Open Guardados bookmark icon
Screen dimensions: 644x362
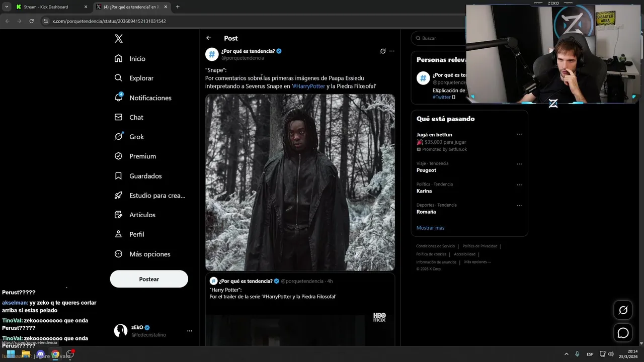pyautogui.click(x=118, y=176)
